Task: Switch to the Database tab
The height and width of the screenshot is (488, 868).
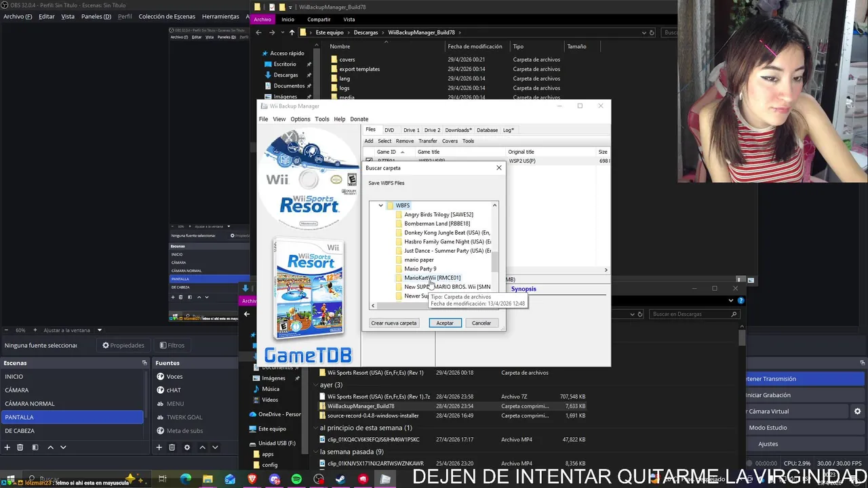Action: 487,130
